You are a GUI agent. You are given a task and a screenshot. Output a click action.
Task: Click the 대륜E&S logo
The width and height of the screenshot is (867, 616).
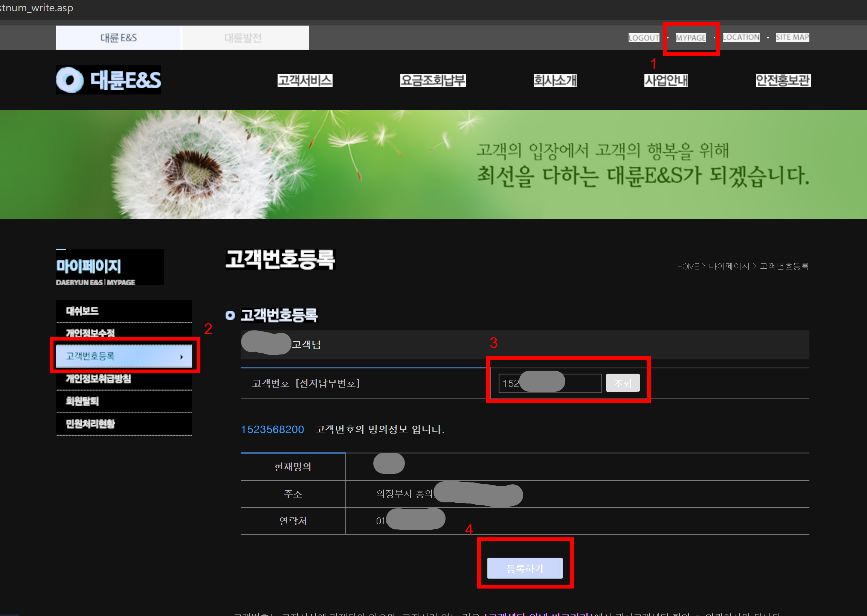click(x=108, y=80)
